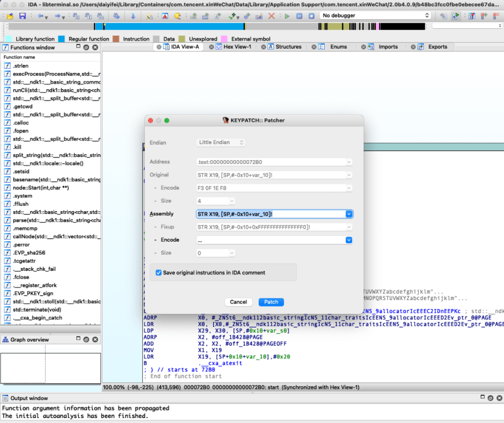Open a file with the folder icon
This screenshot has width=504, height=423.
click(10, 16)
